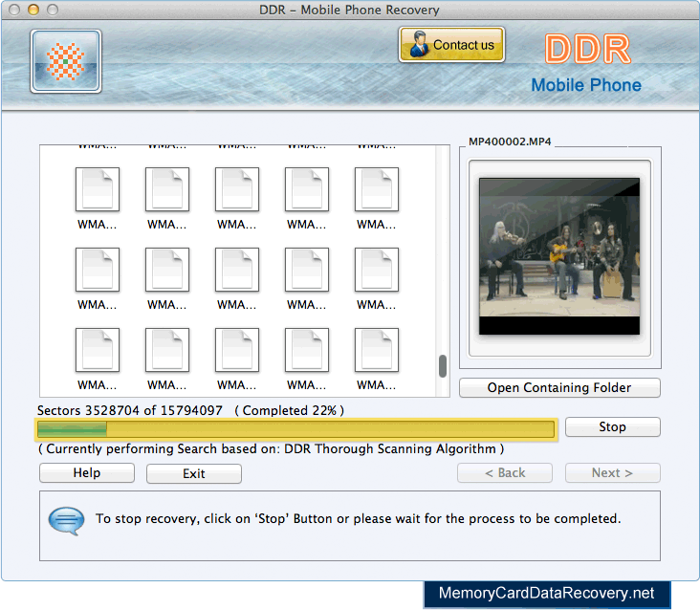Select fourth WMA file in the bottom row
This screenshot has height=610, width=700.
tap(307, 359)
